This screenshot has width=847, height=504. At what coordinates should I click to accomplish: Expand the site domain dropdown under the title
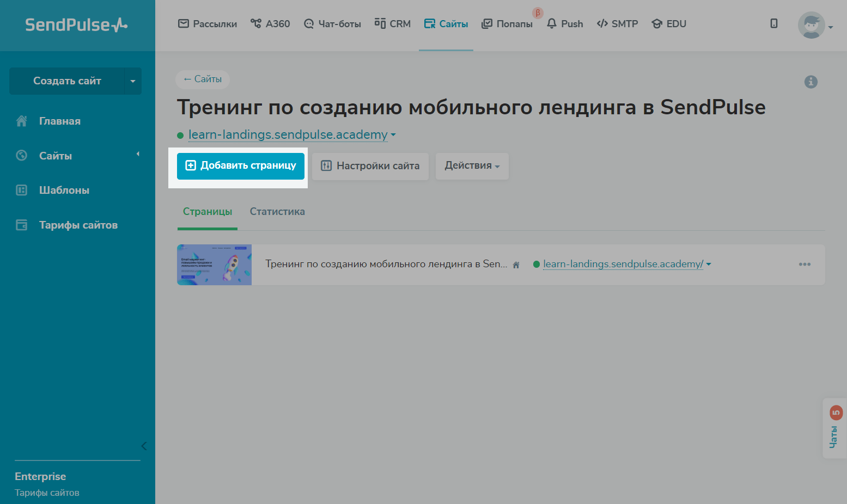tap(393, 135)
